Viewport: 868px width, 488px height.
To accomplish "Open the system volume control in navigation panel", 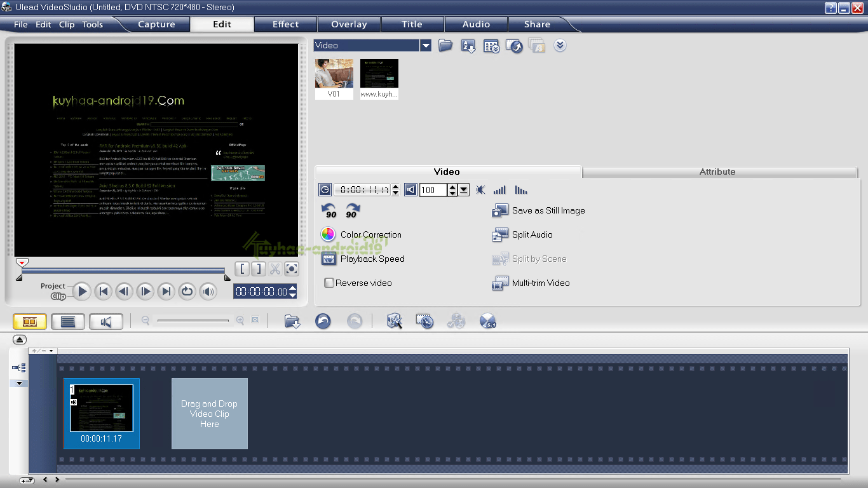I will pos(208,292).
